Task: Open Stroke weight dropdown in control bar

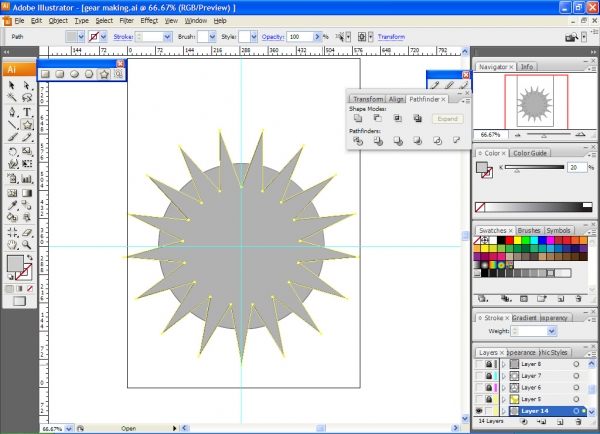Action: [x=167, y=37]
